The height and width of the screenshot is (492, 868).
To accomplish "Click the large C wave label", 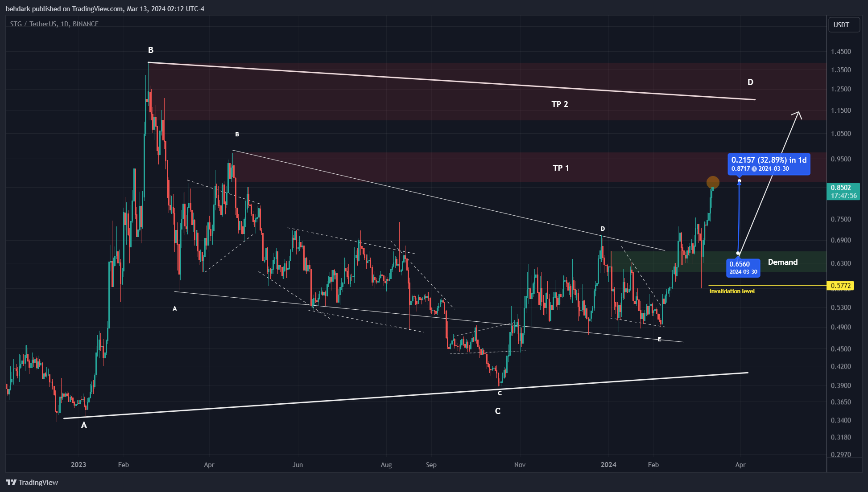I will pyautogui.click(x=498, y=411).
